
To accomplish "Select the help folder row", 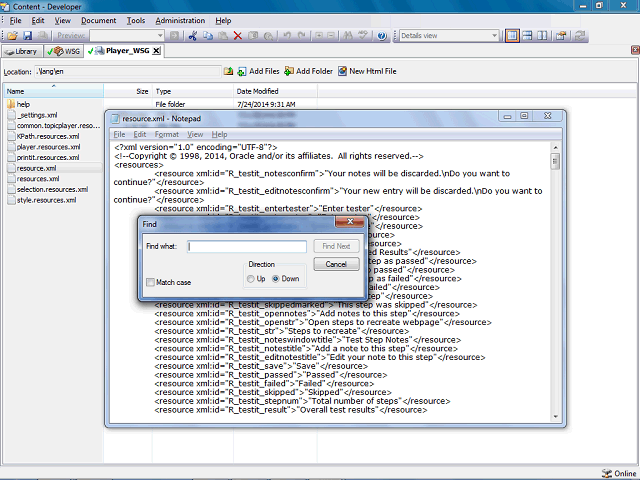I will 23,104.
